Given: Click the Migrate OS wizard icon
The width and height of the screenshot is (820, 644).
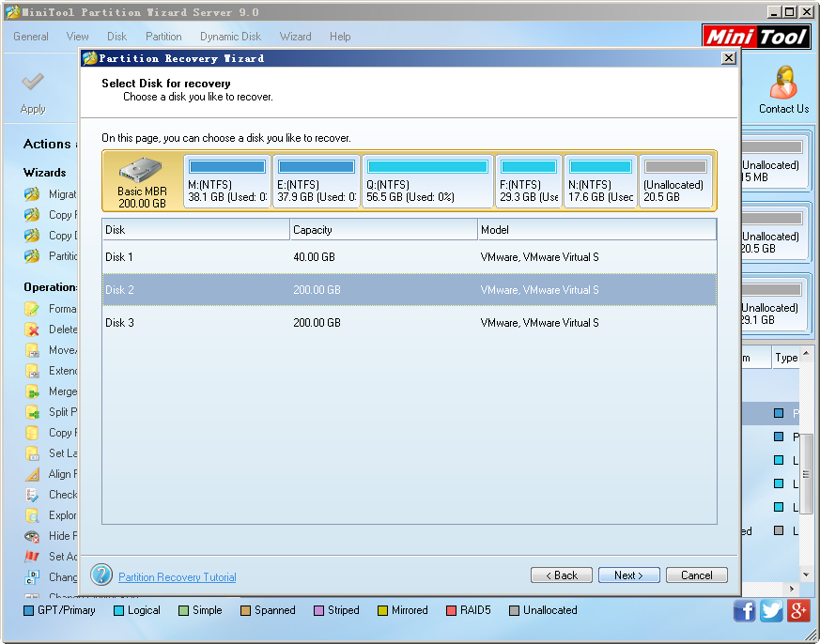Looking at the screenshot, I should click(x=32, y=194).
